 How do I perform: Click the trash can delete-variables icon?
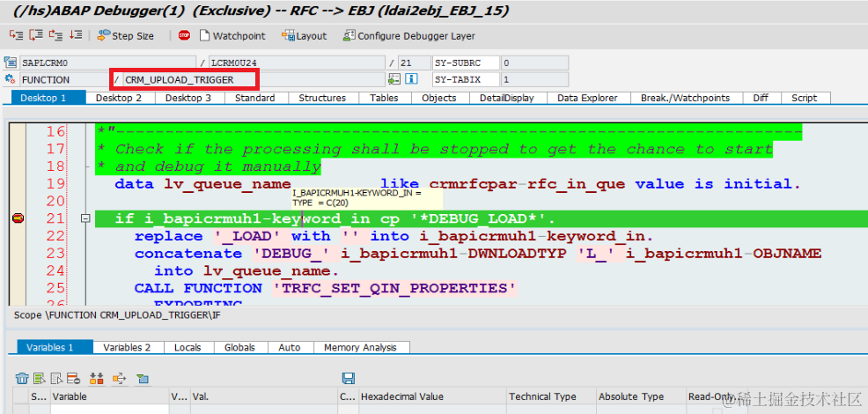pos(22,379)
